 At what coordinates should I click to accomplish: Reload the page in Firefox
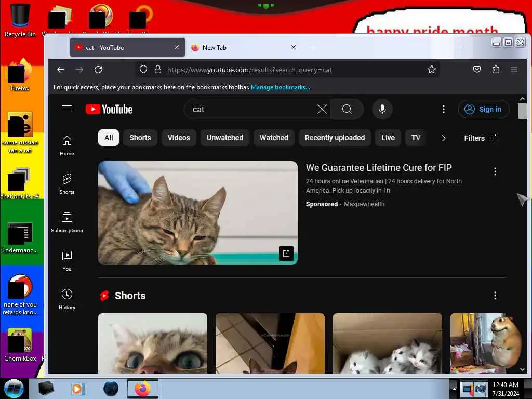(98, 70)
